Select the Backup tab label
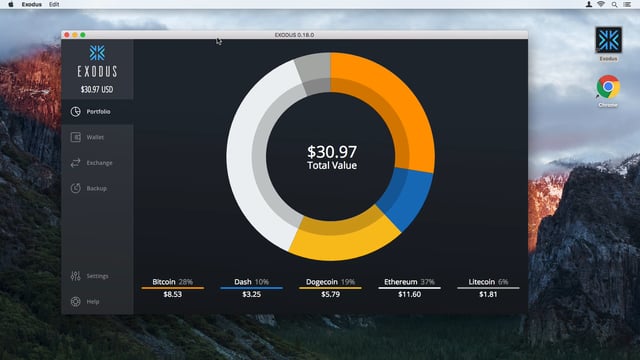This screenshot has width=640, height=360. click(x=96, y=188)
